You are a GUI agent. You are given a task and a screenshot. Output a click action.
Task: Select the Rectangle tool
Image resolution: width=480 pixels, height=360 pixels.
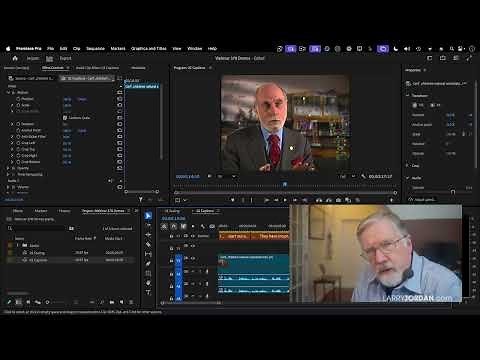click(148, 273)
